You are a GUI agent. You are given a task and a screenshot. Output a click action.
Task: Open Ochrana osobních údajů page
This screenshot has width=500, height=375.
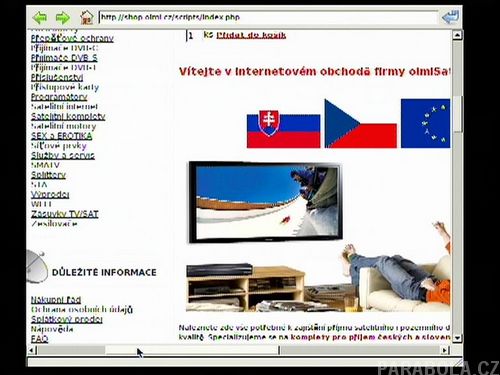click(x=82, y=310)
